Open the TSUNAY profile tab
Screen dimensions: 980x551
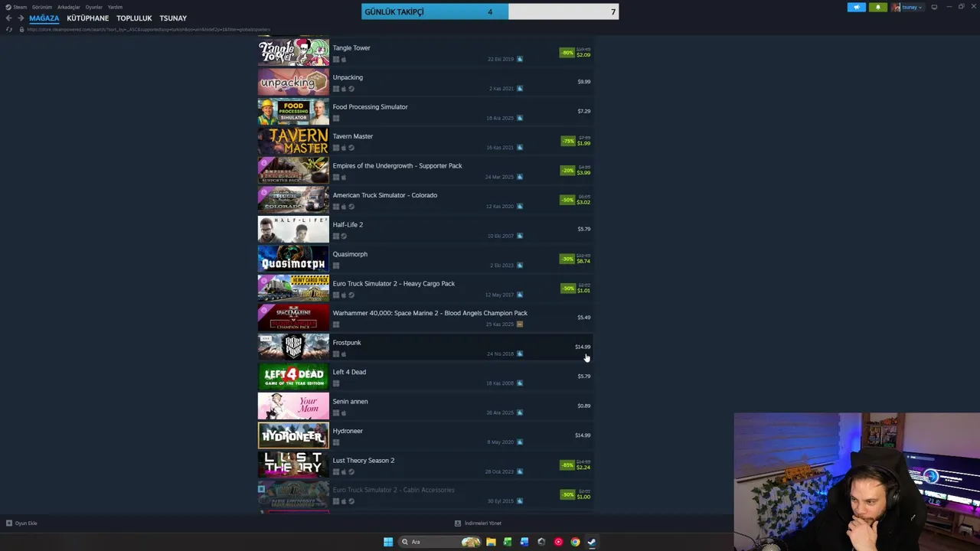173,18
